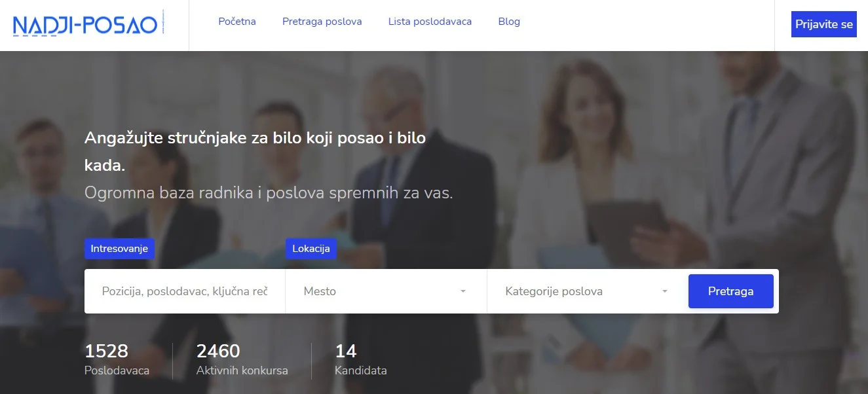Open the Početna menu item
Image resolution: width=868 pixels, height=394 pixels.
point(237,22)
